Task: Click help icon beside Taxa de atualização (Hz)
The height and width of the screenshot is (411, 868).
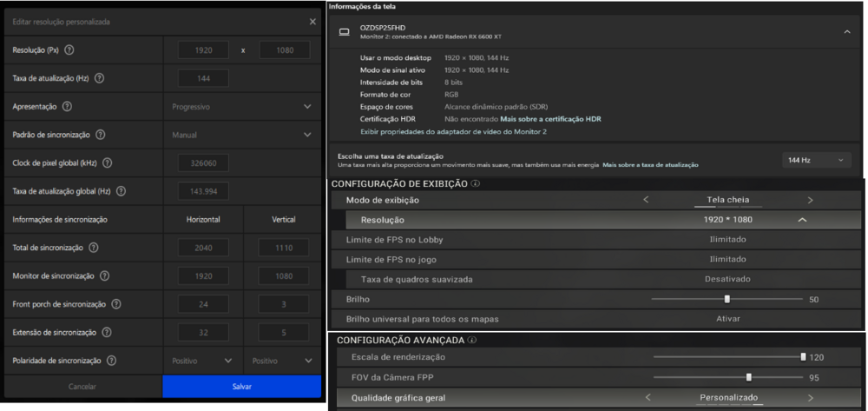Action: click(100, 79)
